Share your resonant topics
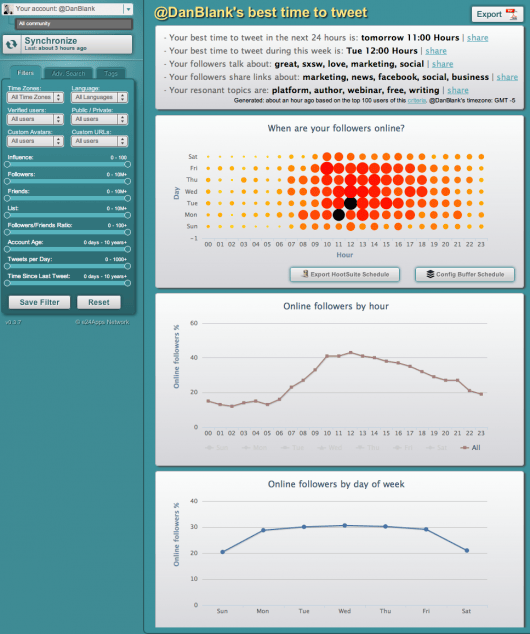The height and width of the screenshot is (634, 530). (x=458, y=90)
